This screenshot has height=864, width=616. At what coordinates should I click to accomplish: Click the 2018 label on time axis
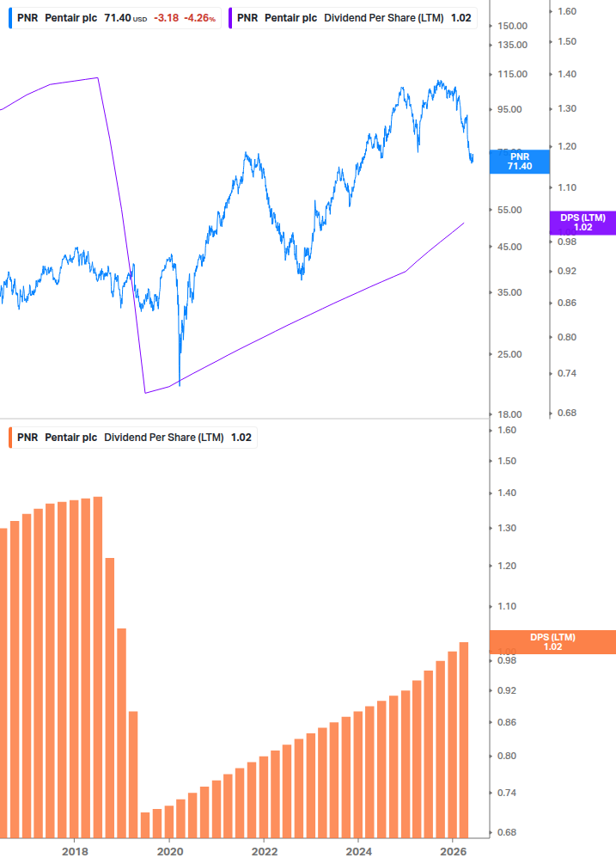click(75, 852)
